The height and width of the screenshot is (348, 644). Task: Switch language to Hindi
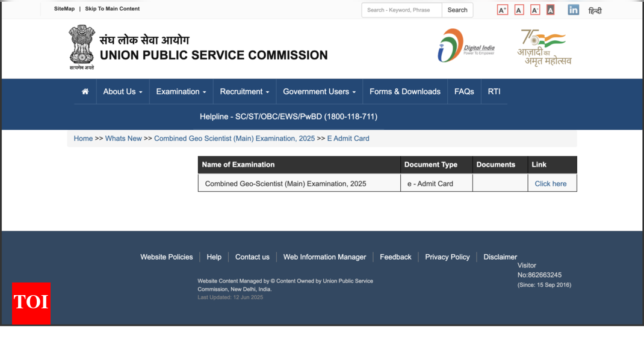click(595, 10)
